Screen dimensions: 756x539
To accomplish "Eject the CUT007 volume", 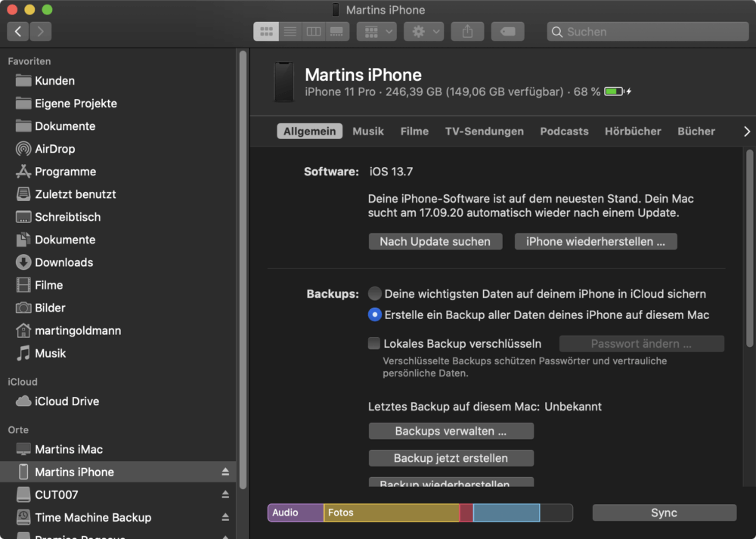I will coord(225,494).
